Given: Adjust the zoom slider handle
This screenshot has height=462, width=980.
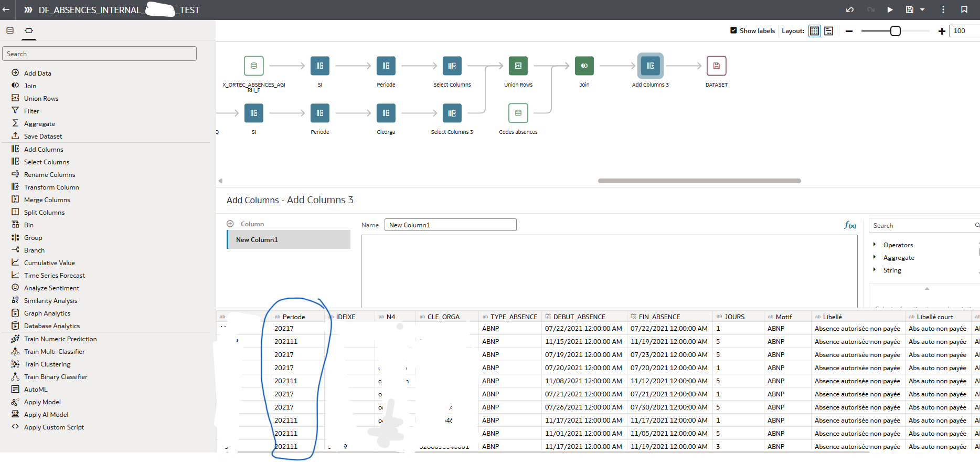Looking at the screenshot, I should tap(896, 31).
